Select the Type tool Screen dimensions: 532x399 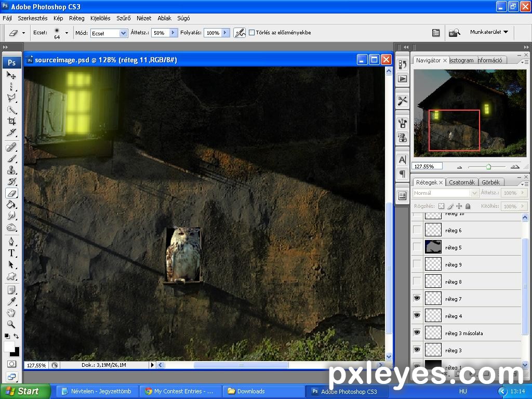click(x=11, y=253)
